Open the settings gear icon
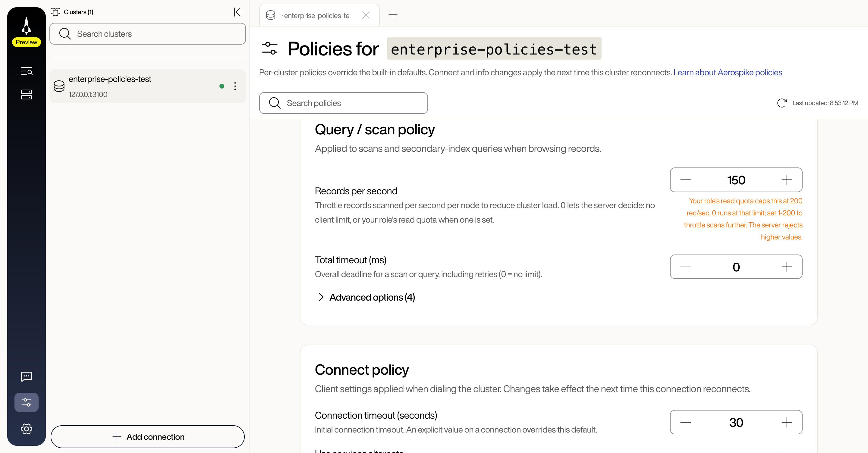The width and height of the screenshot is (868, 453). (x=26, y=429)
